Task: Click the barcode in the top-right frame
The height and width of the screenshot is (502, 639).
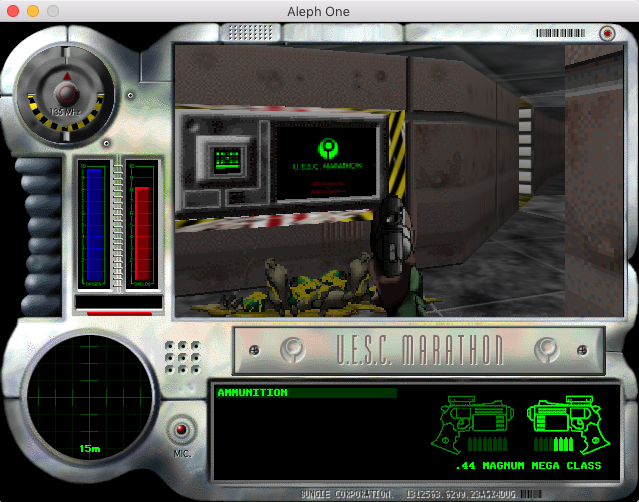Action: [x=560, y=33]
